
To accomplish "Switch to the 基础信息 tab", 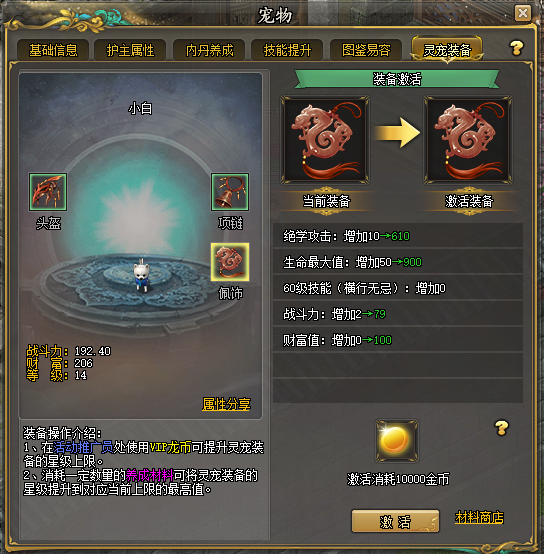I will [53, 50].
